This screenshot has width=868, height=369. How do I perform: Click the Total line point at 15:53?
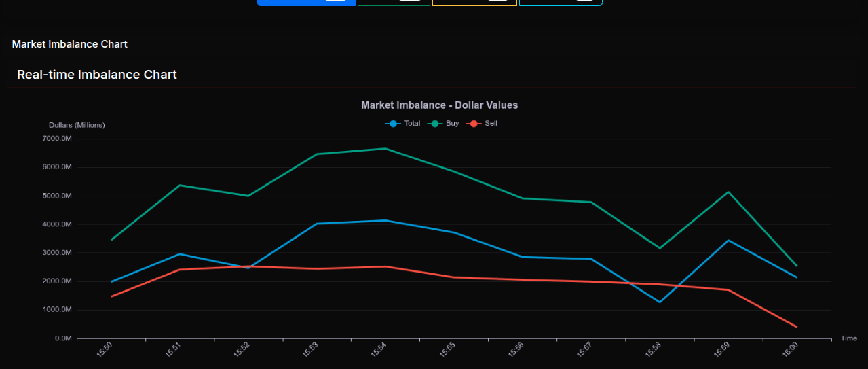(x=317, y=224)
